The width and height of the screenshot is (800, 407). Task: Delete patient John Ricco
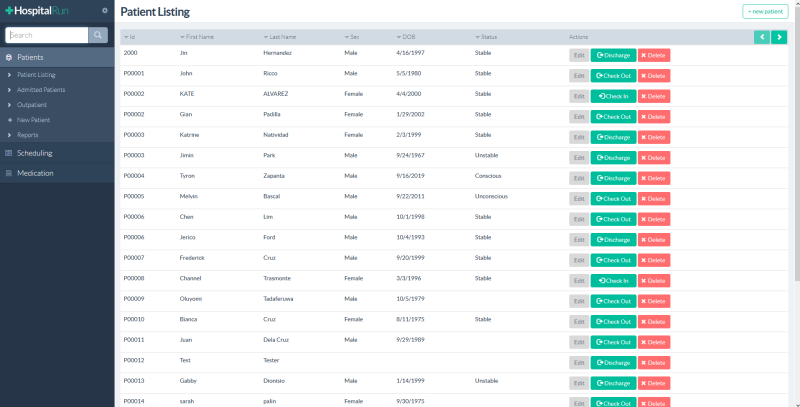coord(653,76)
